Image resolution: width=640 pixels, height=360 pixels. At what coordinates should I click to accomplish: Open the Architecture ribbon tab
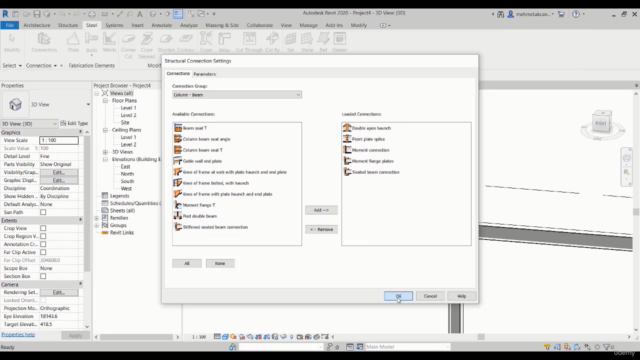pos(37,25)
